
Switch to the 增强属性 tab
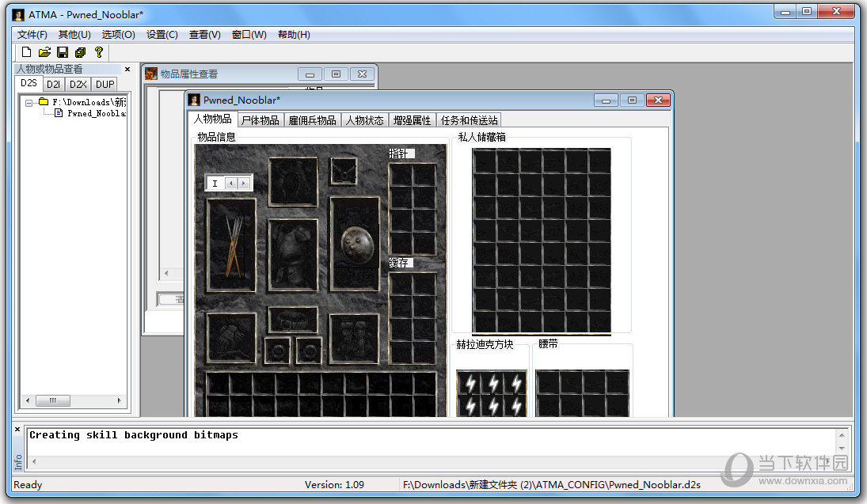point(412,120)
